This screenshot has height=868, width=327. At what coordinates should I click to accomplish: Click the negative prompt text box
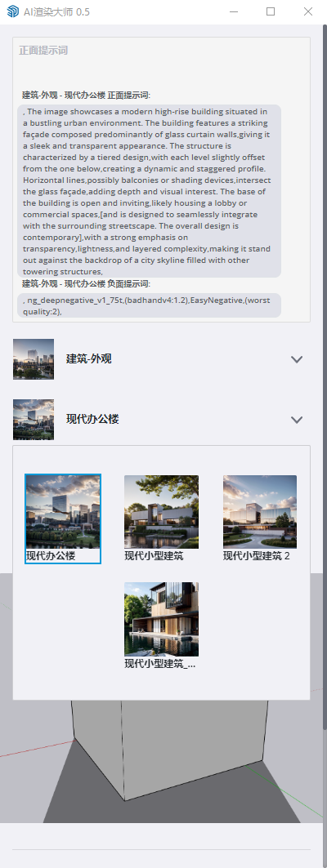coord(149,305)
